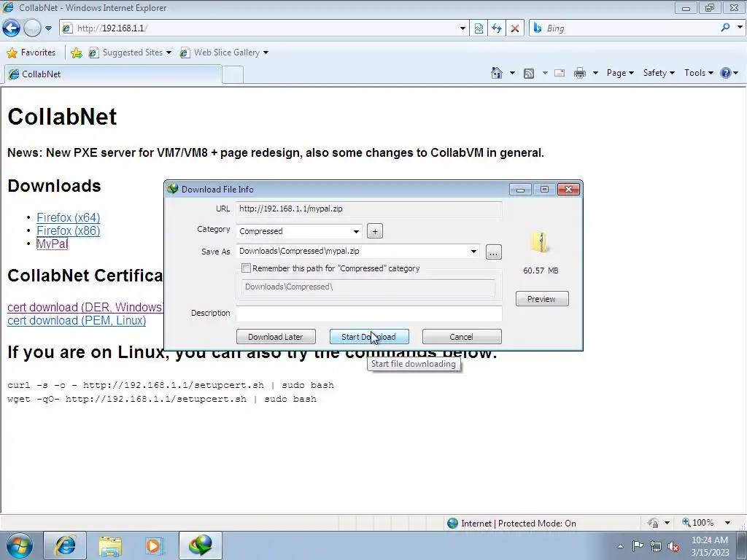This screenshot has width=747, height=560.
Task: Click the MyPal download link
Action: pyautogui.click(x=52, y=244)
